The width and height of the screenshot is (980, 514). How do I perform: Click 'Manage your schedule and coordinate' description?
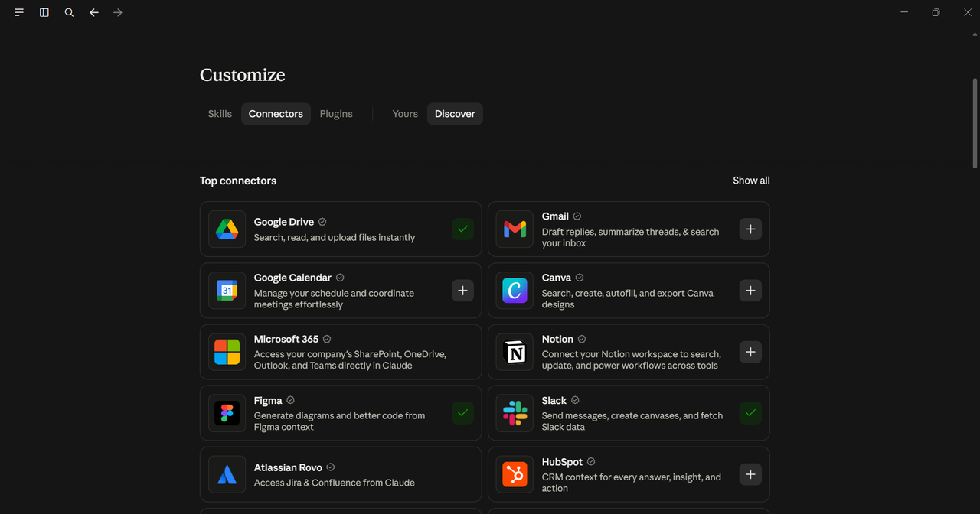tap(334, 299)
